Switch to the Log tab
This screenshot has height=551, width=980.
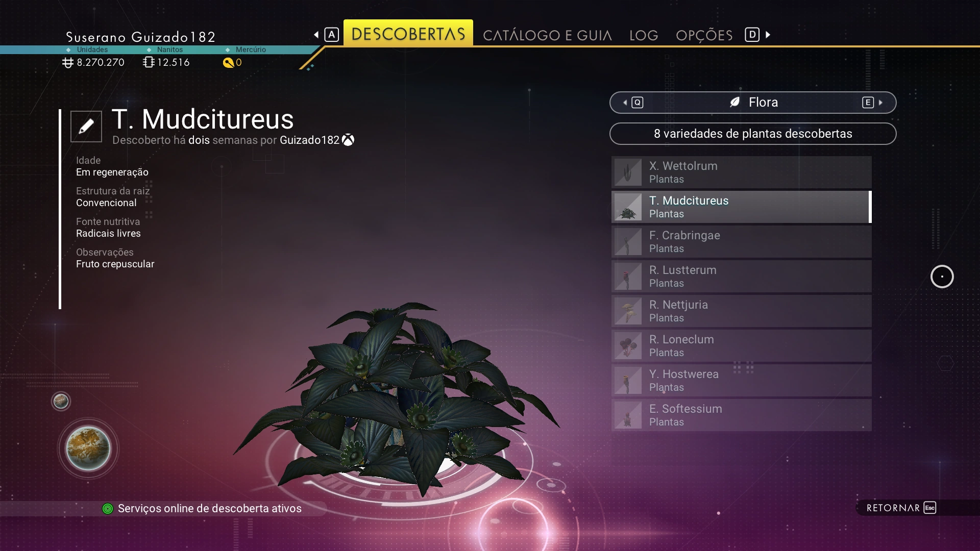644,35
